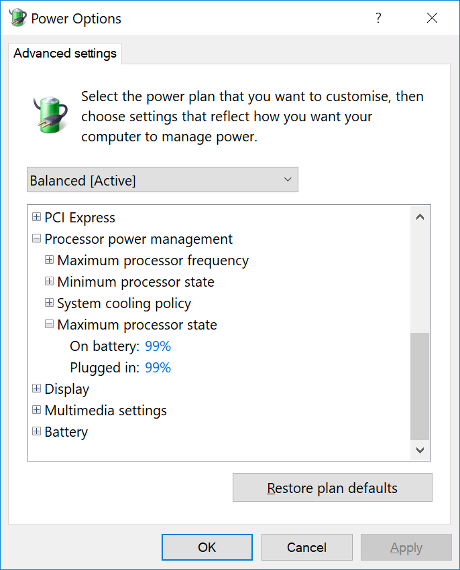This screenshot has width=460, height=570.
Task: Expand the Display node
Action: [36, 389]
